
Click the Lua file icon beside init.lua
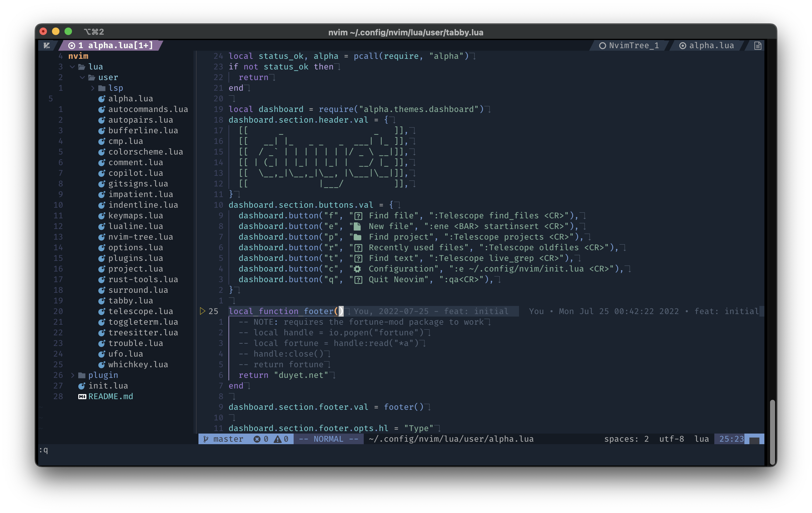pos(82,386)
